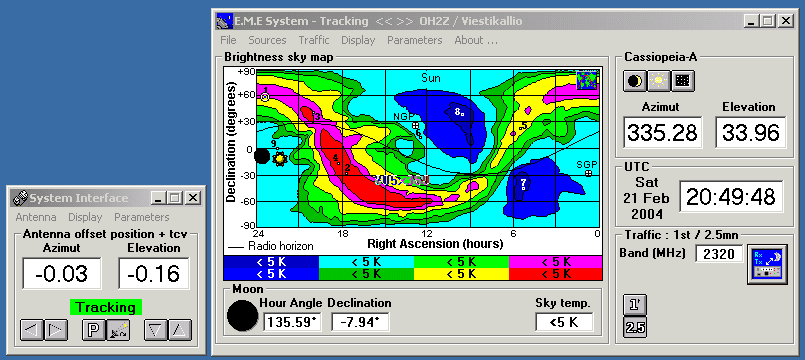Viewport: 805px width, 360px height.
Task: Select the 1' traffic period button
Action: pyautogui.click(x=635, y=305)
